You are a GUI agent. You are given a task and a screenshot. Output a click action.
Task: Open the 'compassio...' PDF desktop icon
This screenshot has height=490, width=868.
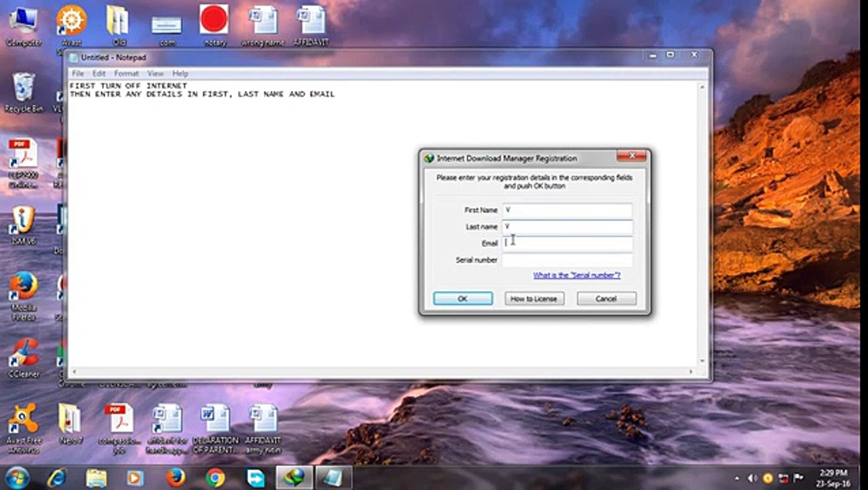(119, 428)
